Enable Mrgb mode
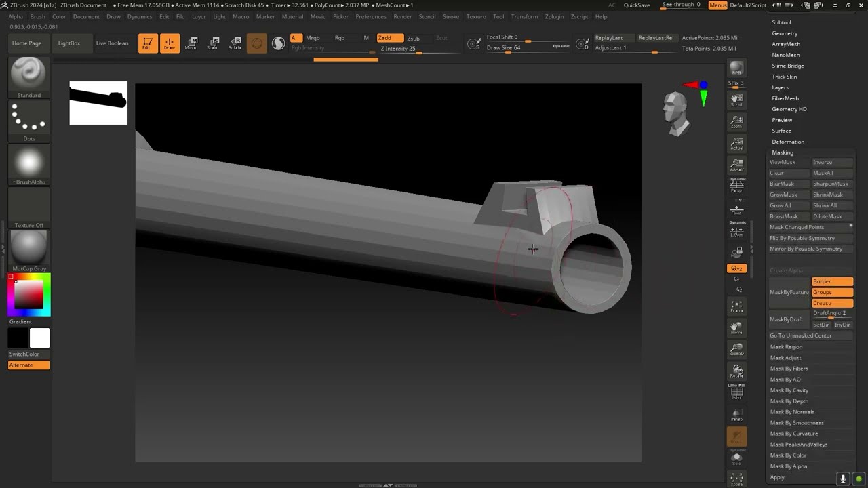Screen dimensions: 868x488 tap(313, 38)
